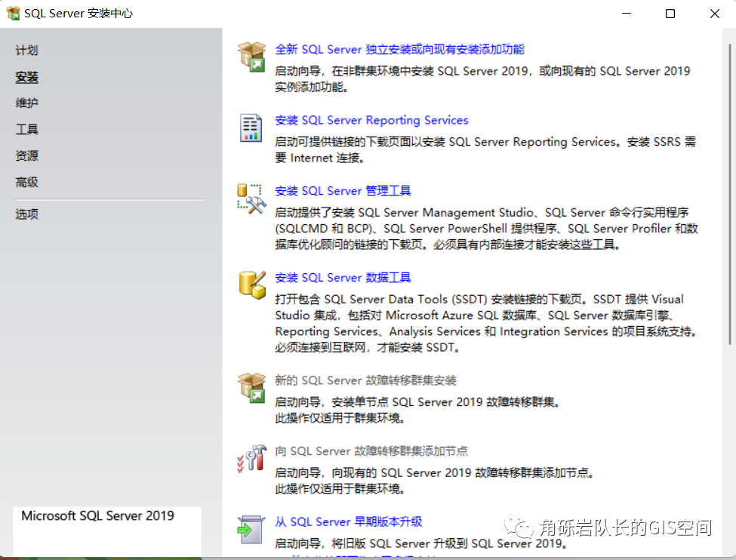Select the tools icon next to 安装 SQL Server 管理工具
The width and height of the screenshot is (736, 560).
coord(251,198)
